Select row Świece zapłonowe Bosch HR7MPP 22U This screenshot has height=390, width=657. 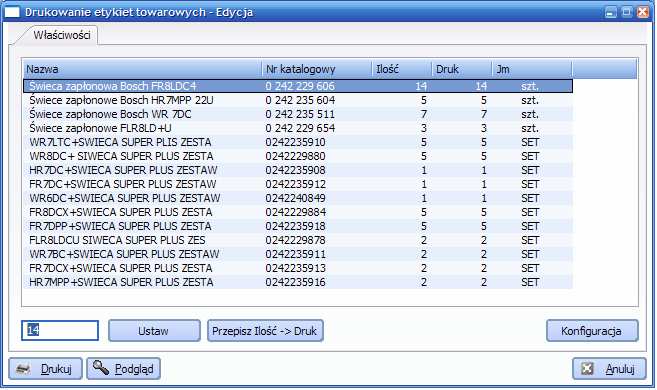[298, 101]
